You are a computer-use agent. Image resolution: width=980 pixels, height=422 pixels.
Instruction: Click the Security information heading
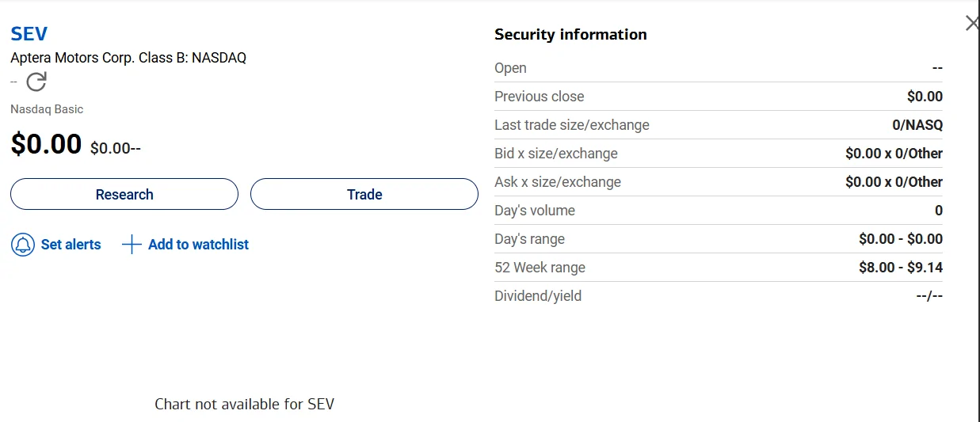tap(570, 34)
